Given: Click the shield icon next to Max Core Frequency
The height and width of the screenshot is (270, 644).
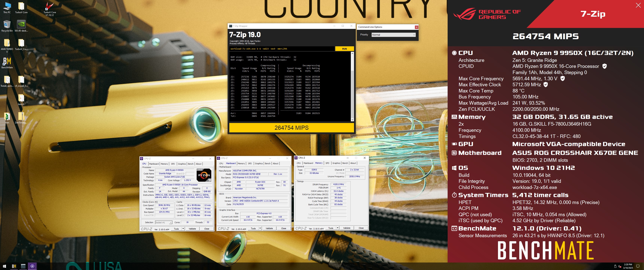Looking at the screenshot, I should pos(563,78).
